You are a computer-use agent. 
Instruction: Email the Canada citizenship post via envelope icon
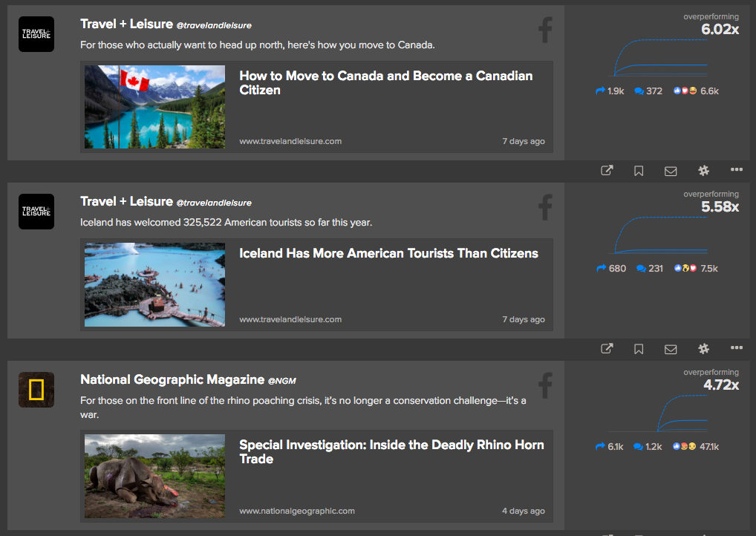pyautogui.click(x=670, y=170)
